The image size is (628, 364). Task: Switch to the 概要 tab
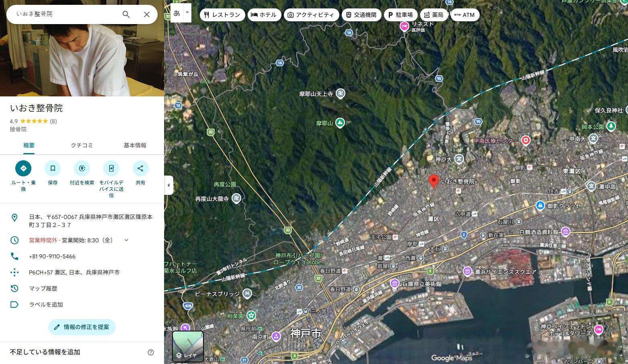[x=29, y=145]
